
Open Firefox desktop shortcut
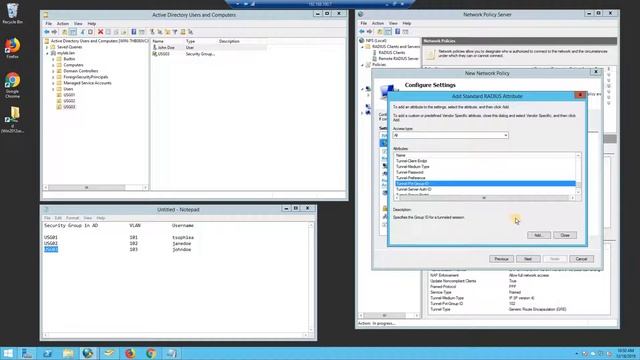13,48
